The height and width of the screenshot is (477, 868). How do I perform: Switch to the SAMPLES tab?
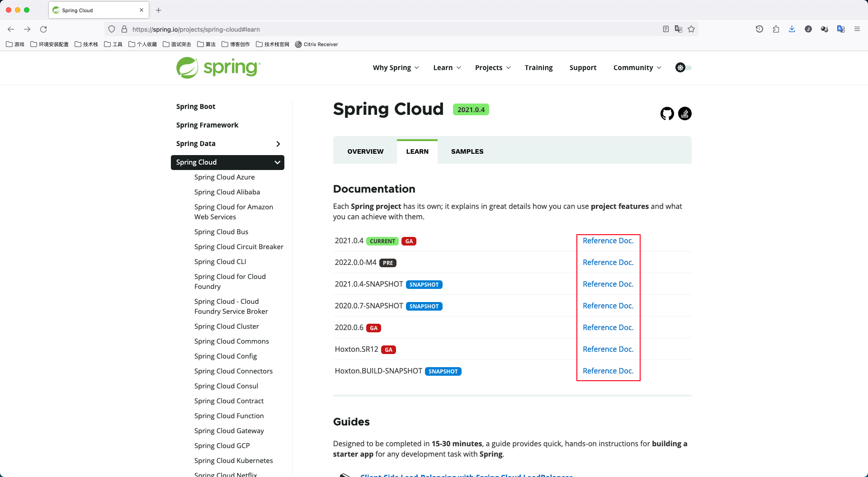click(467, 151)
